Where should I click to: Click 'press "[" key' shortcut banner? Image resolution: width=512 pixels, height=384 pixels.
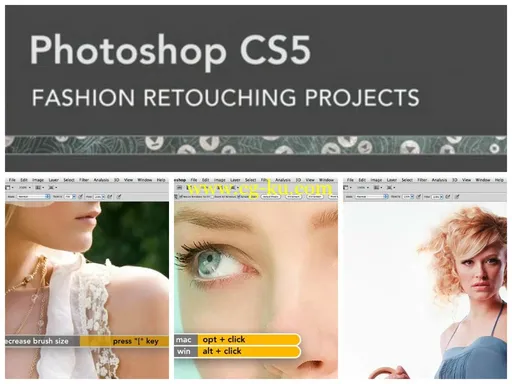pyautogui.click(x=135, y=341)
